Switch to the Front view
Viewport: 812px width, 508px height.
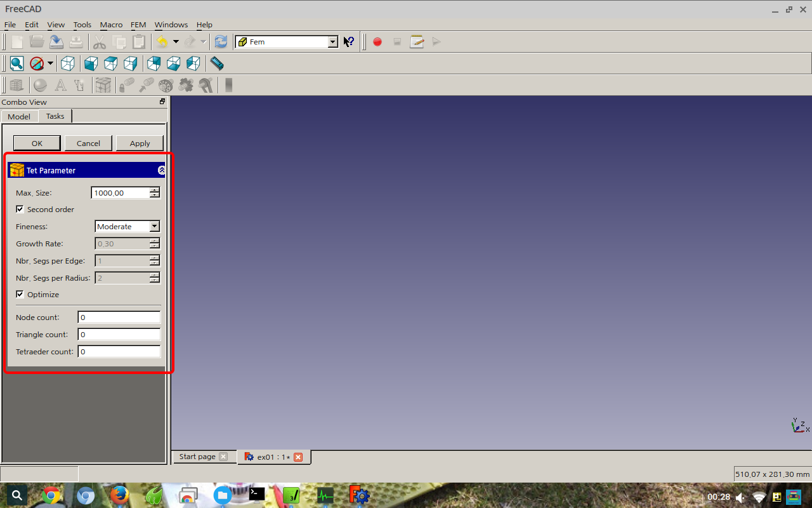click(x=89, y=63)
